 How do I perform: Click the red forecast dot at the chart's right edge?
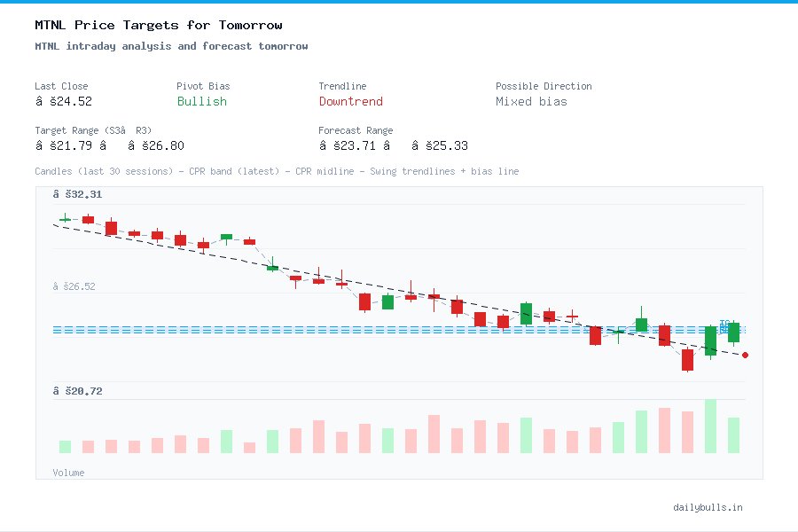(x=745, y=355)
